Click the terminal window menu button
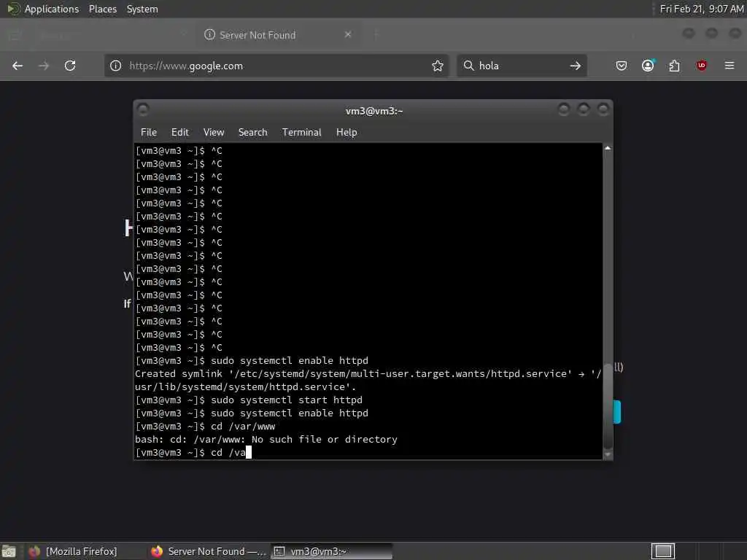Screen dimensions: 747x560 [143, 110]
